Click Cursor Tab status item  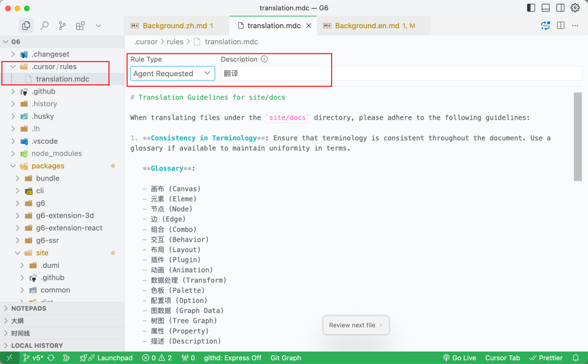click(503, 357)
